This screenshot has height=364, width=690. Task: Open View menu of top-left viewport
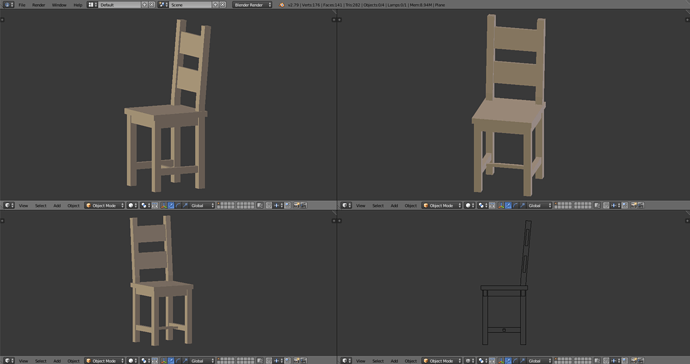coord(23,205)
